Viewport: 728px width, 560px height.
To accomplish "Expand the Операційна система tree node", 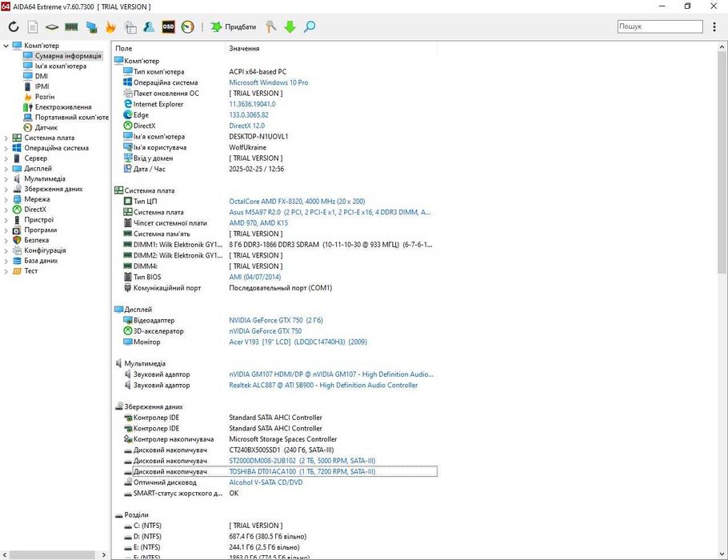I will point(6,148).
